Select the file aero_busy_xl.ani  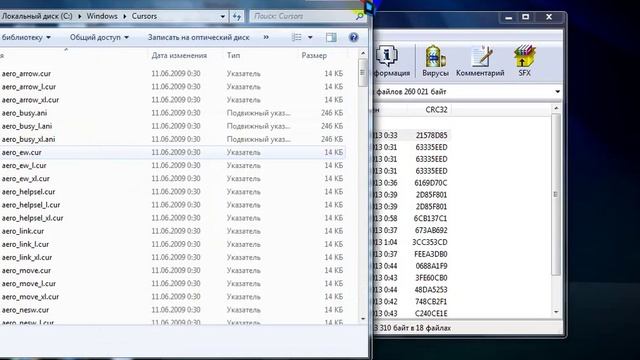click(x=28, y=139)
